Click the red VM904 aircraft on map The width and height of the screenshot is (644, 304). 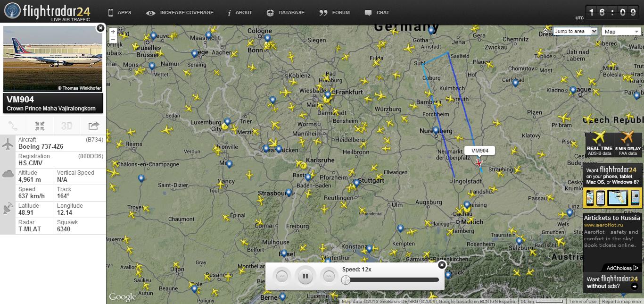pos(479,163)
